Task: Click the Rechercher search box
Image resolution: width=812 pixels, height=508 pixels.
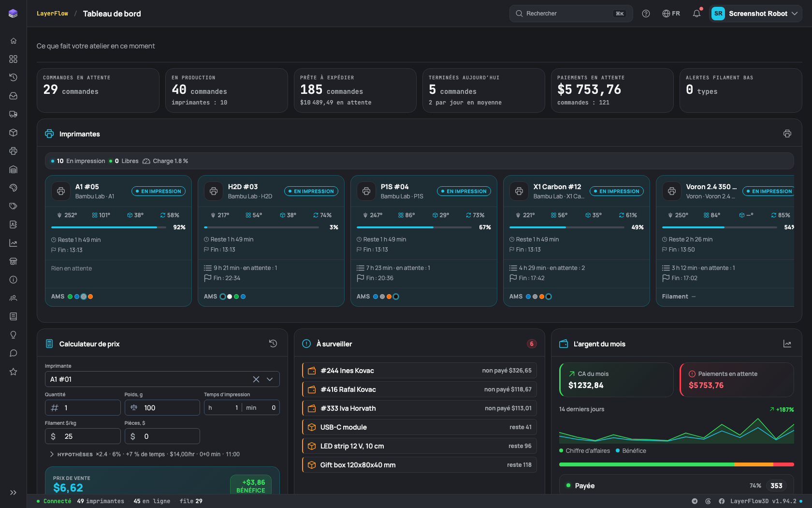Action: click(x=571, y=14)
